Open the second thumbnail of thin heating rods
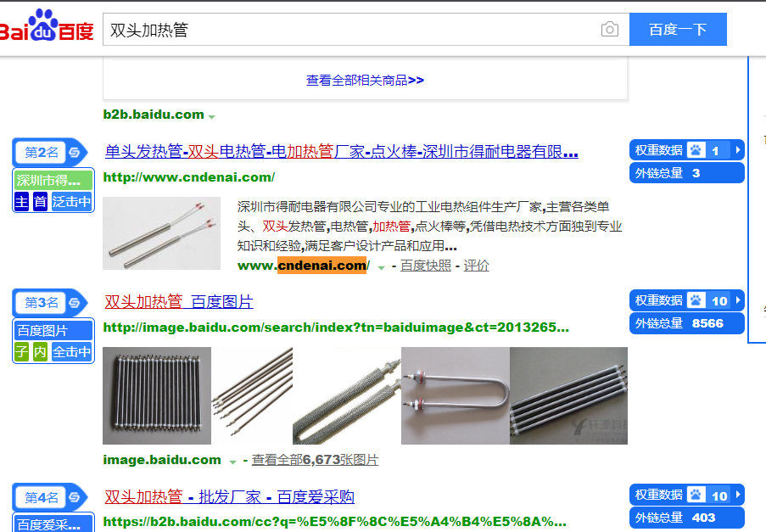Screen dimensions: 766x532 coord(252,395)
